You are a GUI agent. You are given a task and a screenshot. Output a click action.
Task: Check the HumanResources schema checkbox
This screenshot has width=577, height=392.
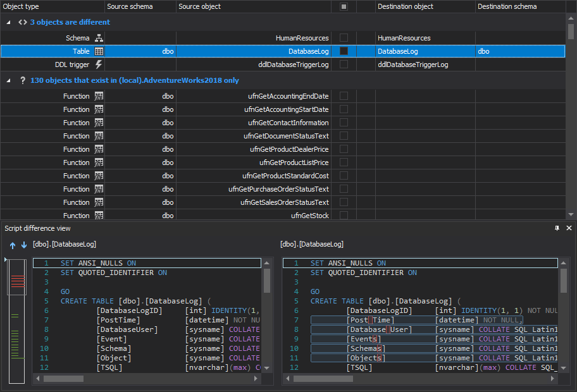click(344, 38)
